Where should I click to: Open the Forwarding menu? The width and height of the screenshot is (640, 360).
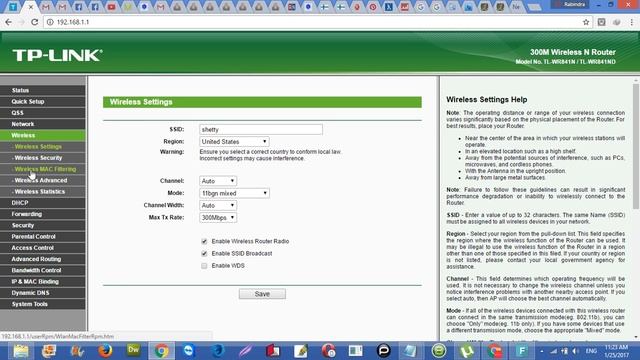coord(43,214)
